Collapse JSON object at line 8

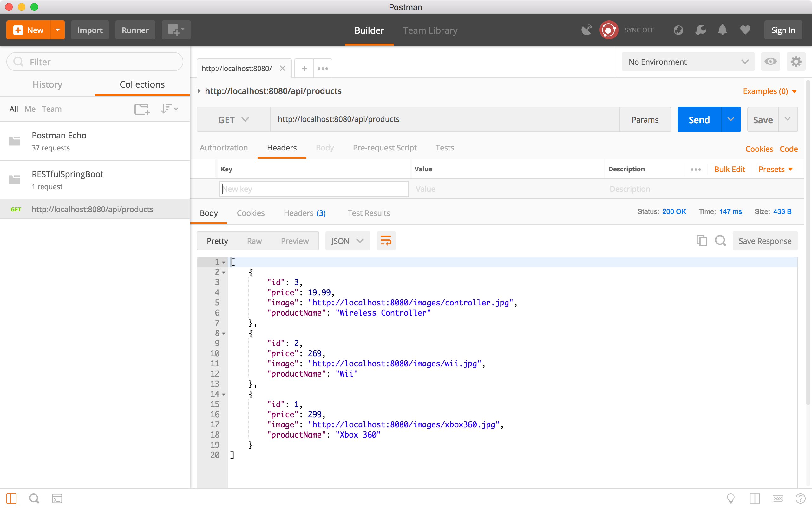click(x=224, y=334)
